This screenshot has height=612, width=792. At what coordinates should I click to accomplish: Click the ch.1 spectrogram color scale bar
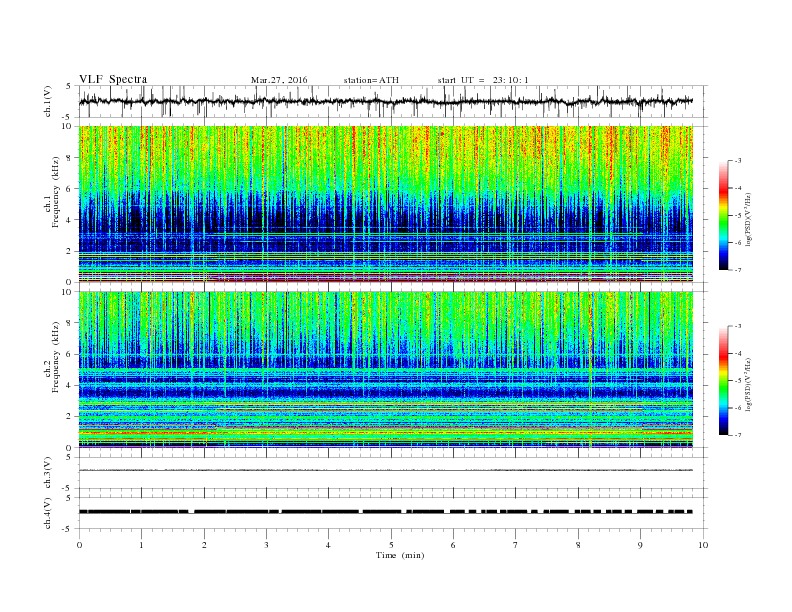coord(723,215)
